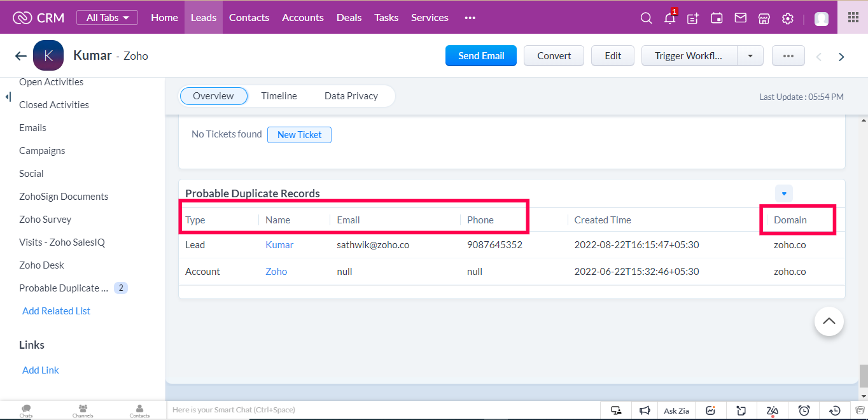Image resolution: width=868 pixels, height=420 pixels.
Task: Open the marketplace store icon
Action: [764, 18]
